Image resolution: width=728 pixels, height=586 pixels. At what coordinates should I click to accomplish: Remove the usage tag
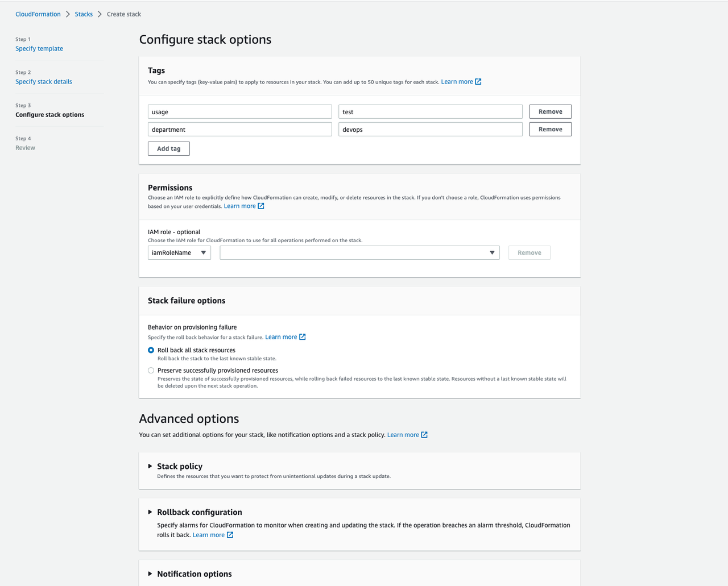[550, 112]
